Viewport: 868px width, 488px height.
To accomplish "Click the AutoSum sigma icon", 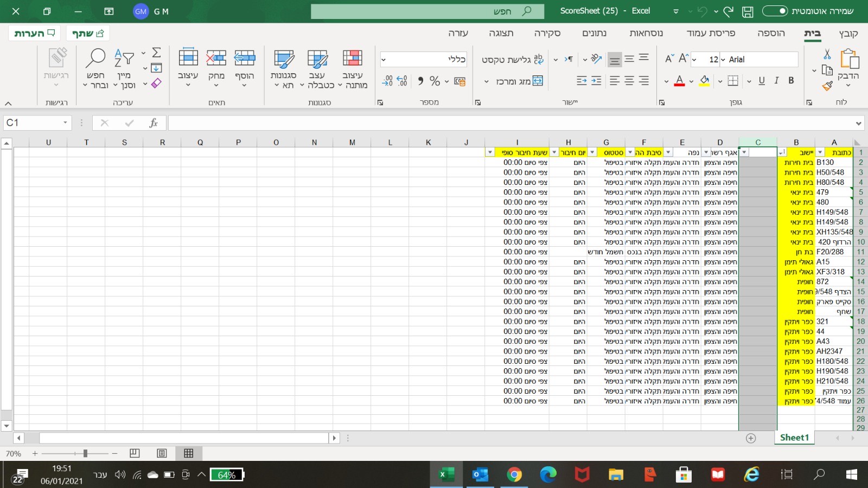I will (x=156, y=53).
